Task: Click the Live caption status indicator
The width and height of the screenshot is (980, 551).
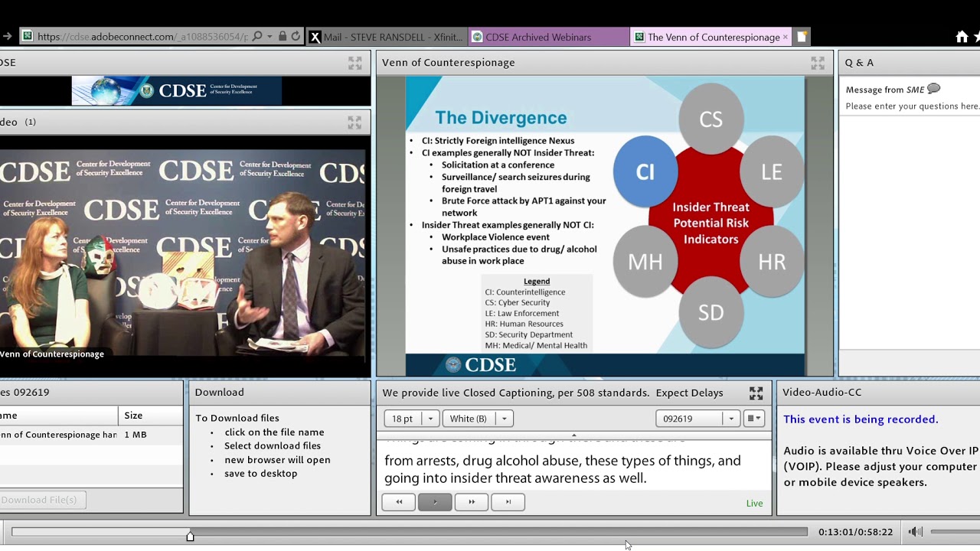Action: [754, 503]
